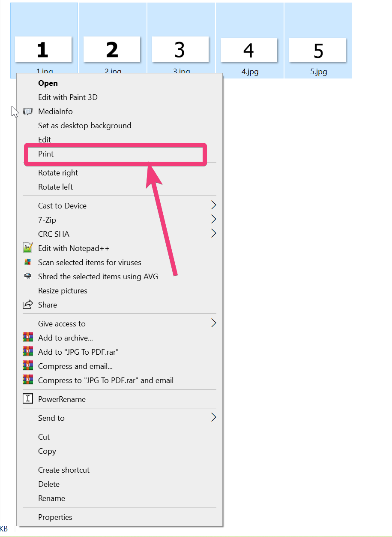Select Rotate right menu entry
392x537 pixels.
tap(58, 173)
